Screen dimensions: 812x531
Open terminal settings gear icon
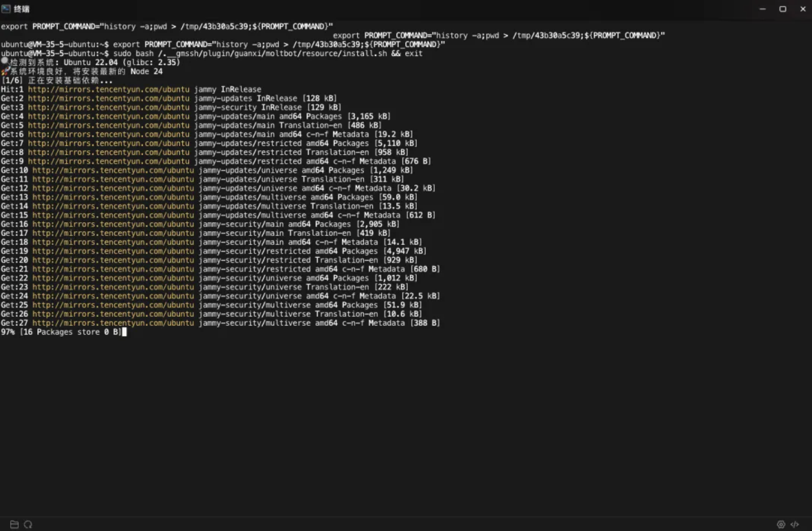(781, 524)
